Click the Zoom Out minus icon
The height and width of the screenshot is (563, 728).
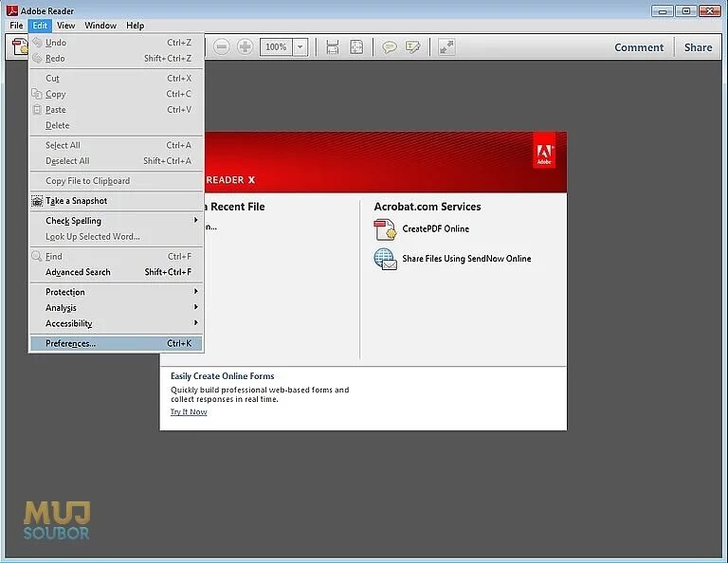point(222,46)
